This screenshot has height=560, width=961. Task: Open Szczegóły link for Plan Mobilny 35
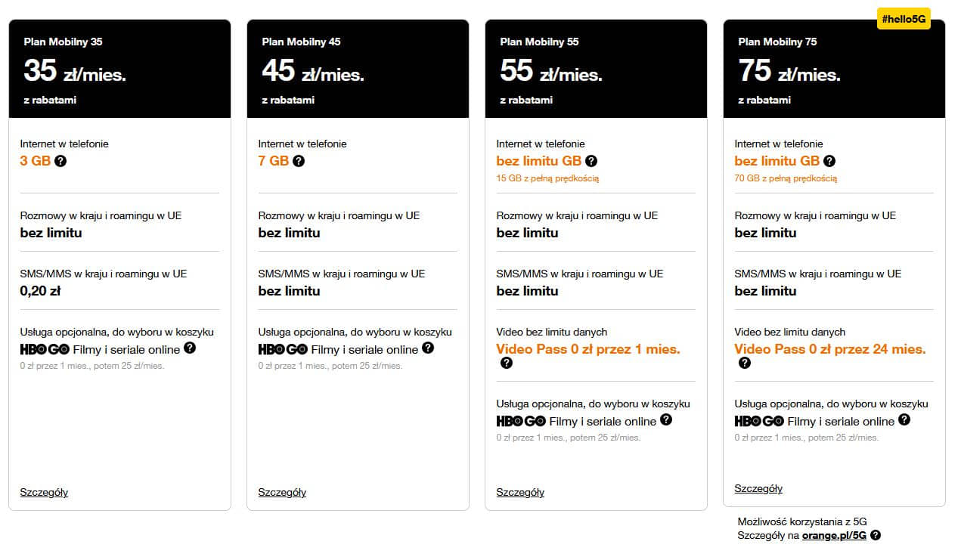click(x=44, y=492)
